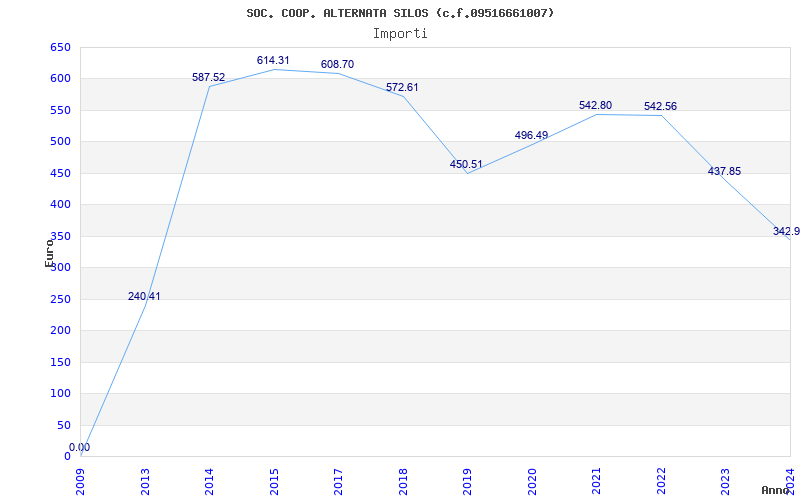800x500 pixels.
Task: Click the 100 y-axis tick label
Action: pyautogui.click(x=60, y=393)
